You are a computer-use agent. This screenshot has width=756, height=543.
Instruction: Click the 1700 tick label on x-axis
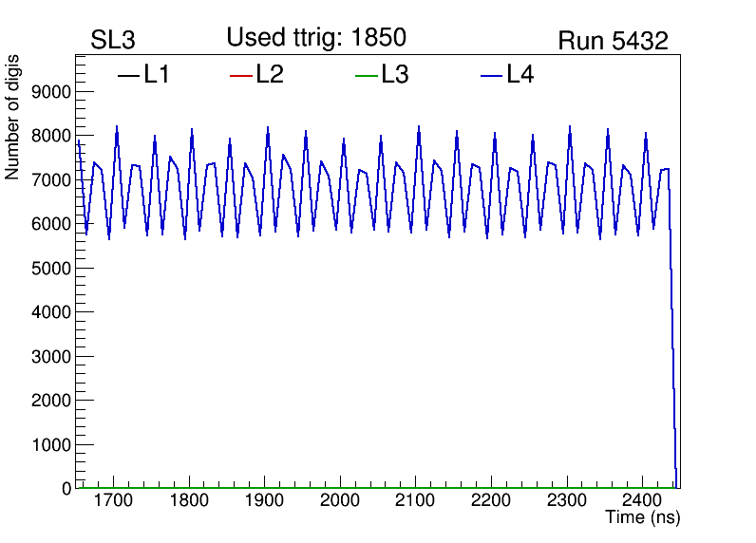[113, 500]
